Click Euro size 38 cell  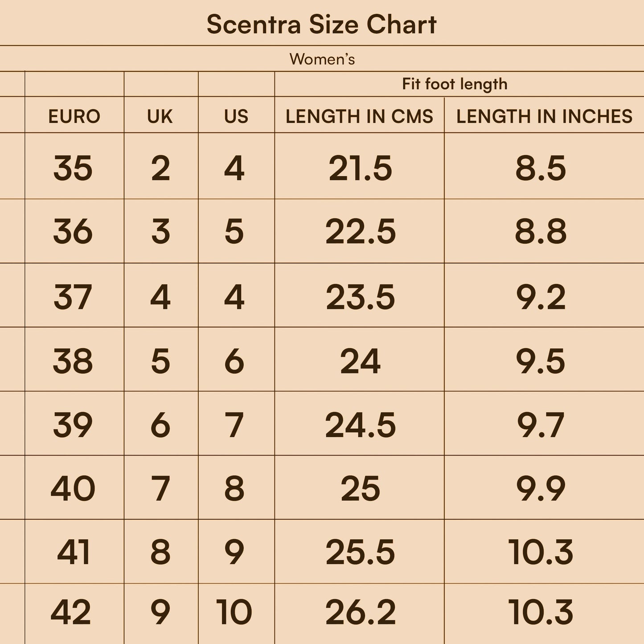(73, 361)
